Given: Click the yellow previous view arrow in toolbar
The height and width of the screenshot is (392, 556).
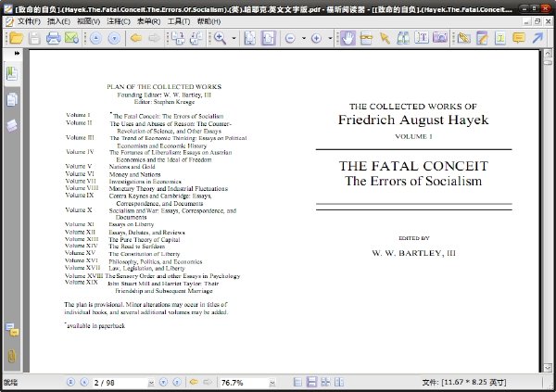Looking at the screenshot, I should pos(136,38).
